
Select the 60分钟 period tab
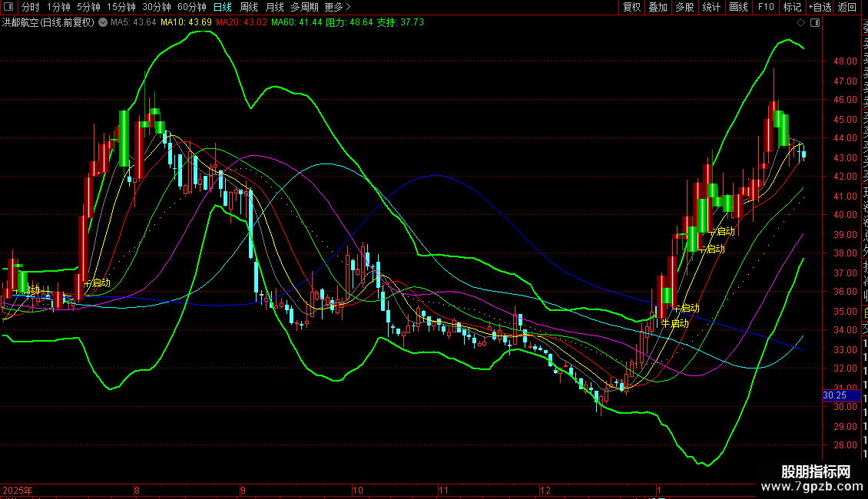[192, 7]
